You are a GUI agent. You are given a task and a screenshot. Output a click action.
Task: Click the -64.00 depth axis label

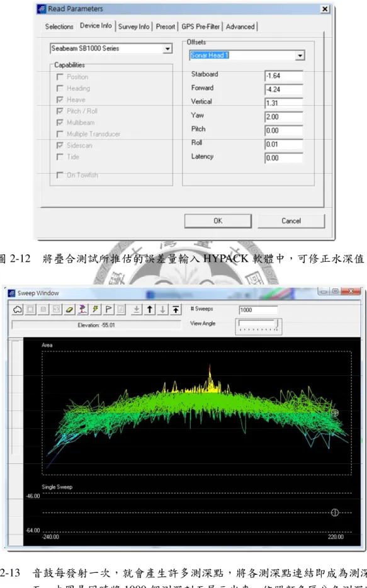[x=33, y=530]
